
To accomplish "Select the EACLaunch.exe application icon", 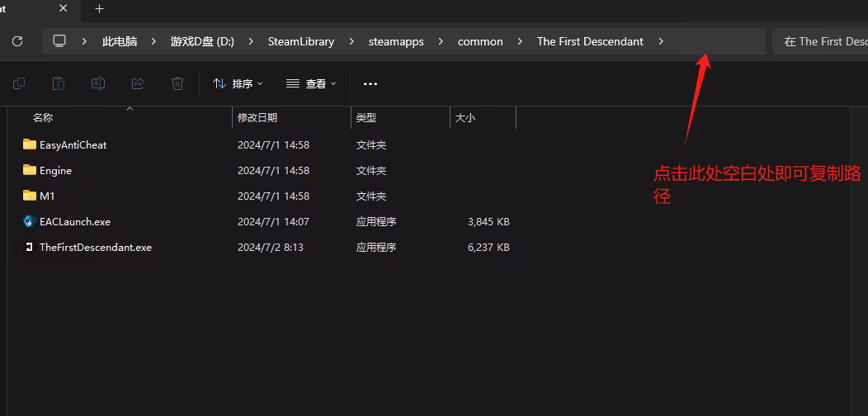I will pyautogui.click(x=30, y=221).
